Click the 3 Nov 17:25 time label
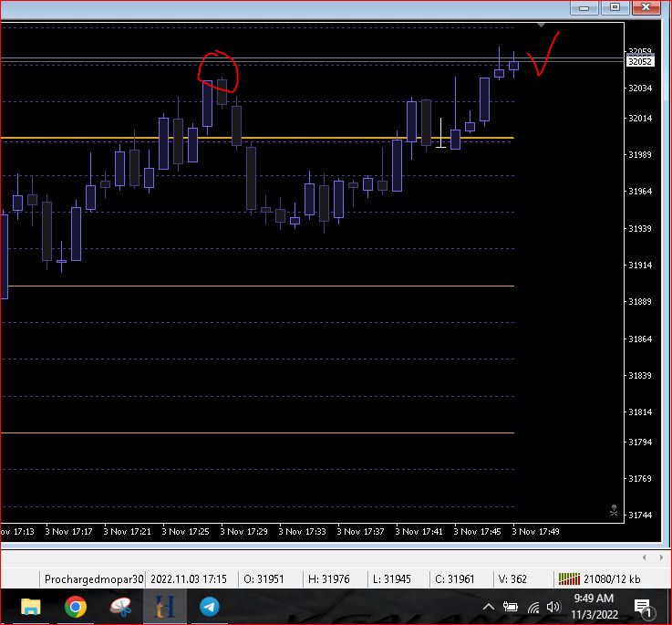672x625 pixels. click(x=185, y=532)
